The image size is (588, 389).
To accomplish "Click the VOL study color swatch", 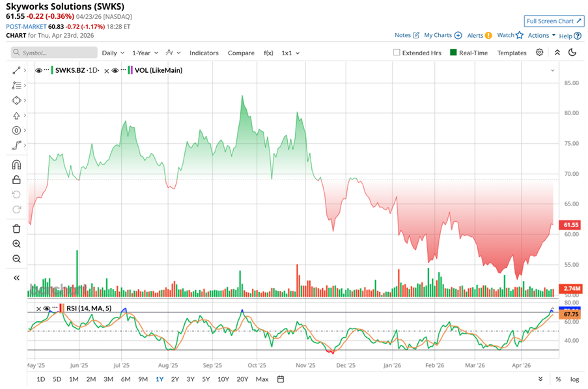I will click(130, 70).
